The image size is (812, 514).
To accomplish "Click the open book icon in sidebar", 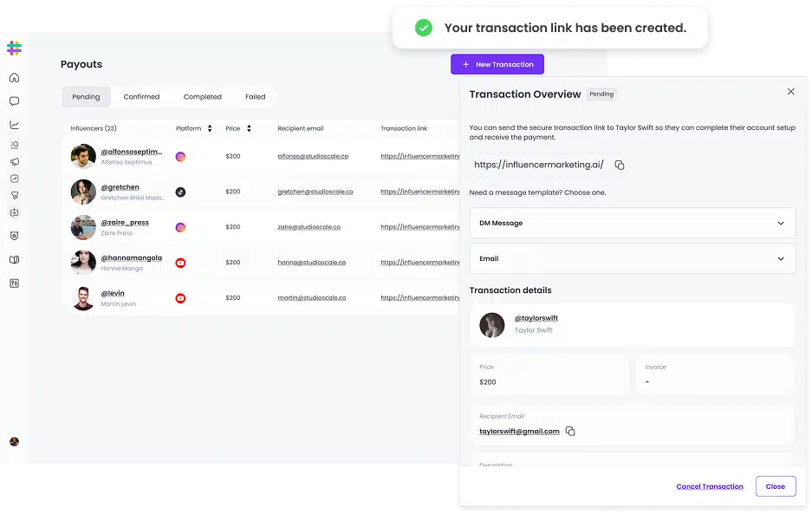I will click(14, 259).
